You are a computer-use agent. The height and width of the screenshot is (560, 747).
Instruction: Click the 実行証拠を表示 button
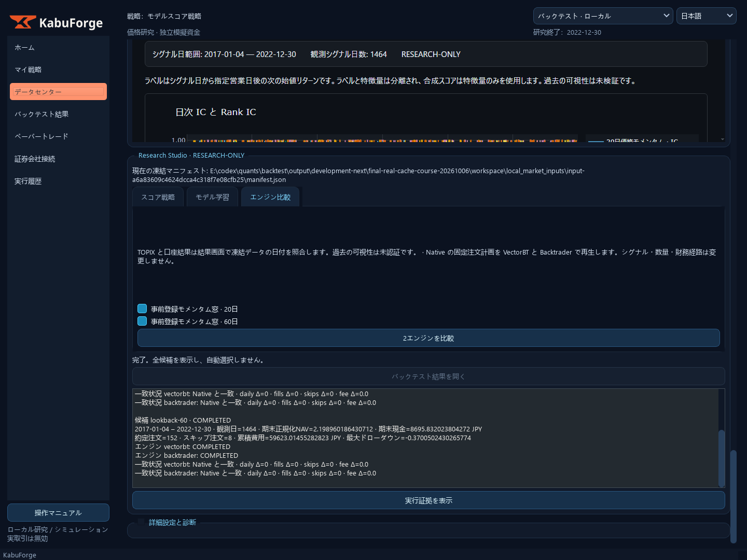point(428,500)
